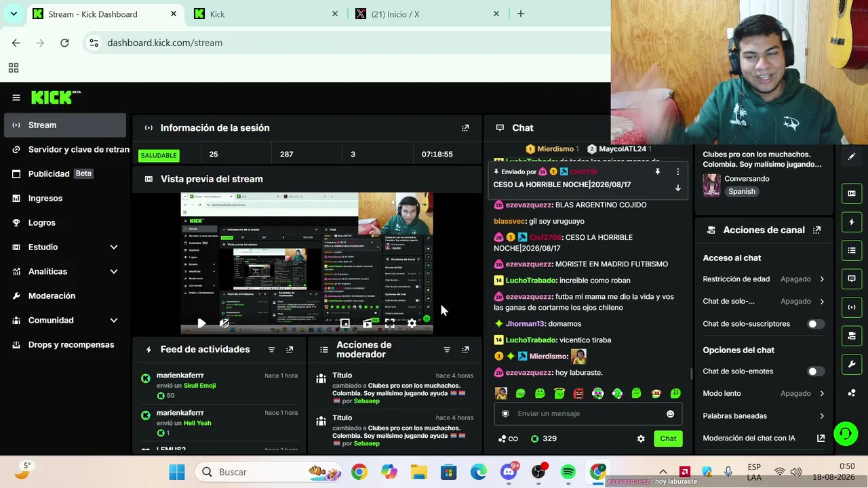This screenshot has width=868, height=488.
Task: Open Moderación del chat con IA link
Action: 764,439
